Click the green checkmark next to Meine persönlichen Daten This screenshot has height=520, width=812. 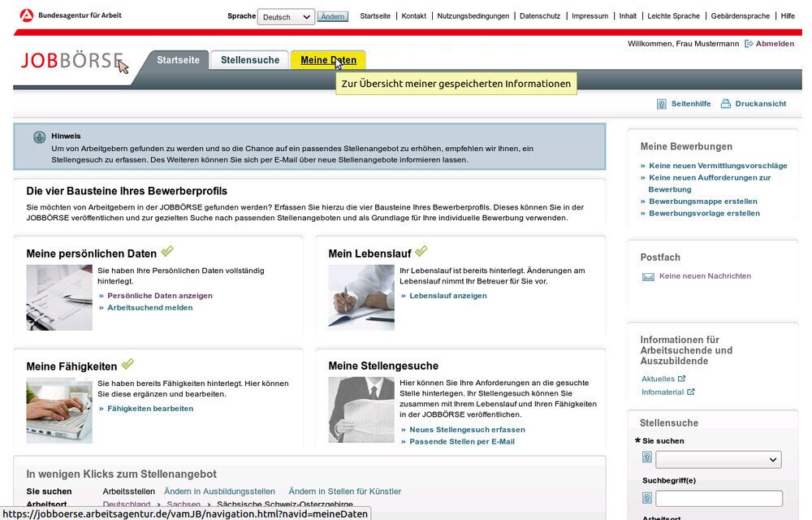pyautogui.click(x=166, y=251)
